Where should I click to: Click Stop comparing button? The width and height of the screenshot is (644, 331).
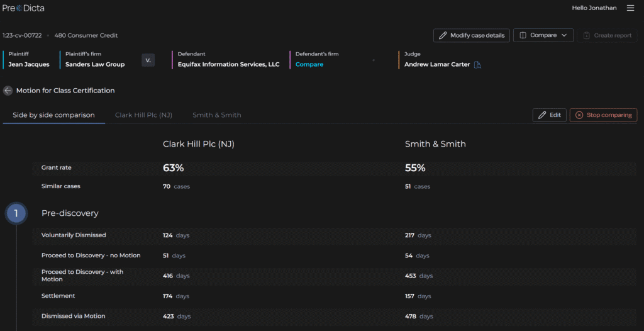(603, 115)
